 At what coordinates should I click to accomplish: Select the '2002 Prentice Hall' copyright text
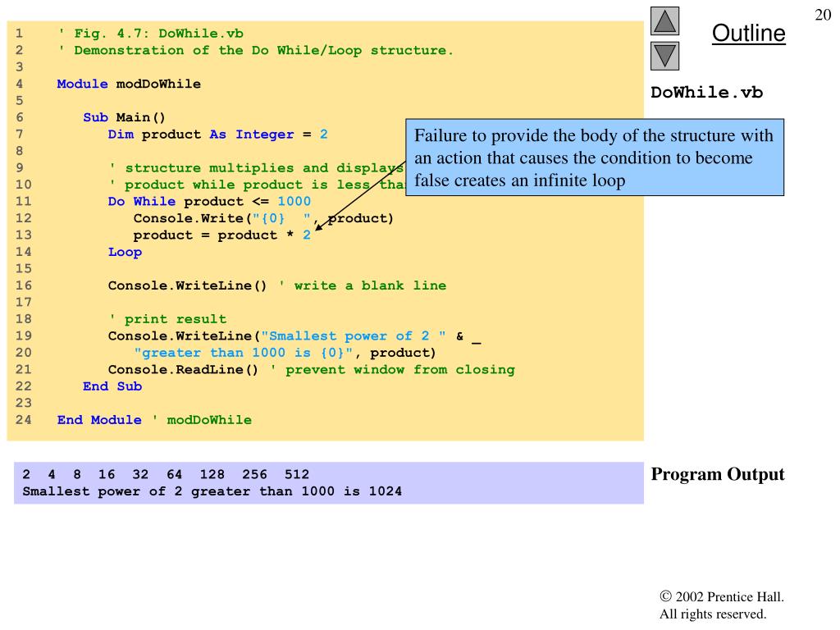click(x=722, y=597)
